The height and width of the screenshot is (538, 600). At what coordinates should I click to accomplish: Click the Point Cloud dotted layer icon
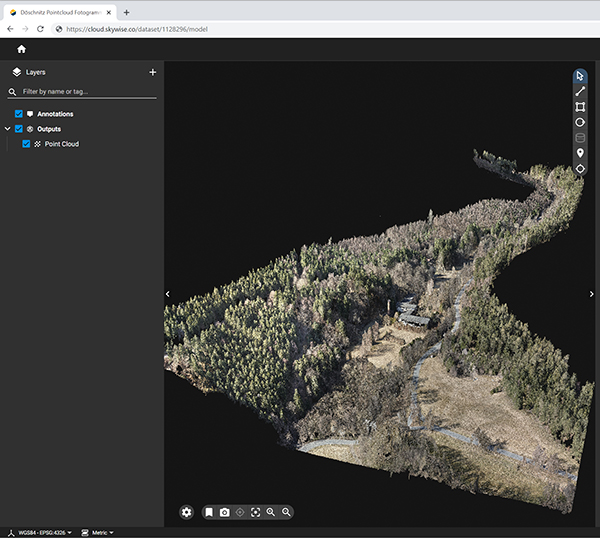pyautogui.click(x=38, y=144)
